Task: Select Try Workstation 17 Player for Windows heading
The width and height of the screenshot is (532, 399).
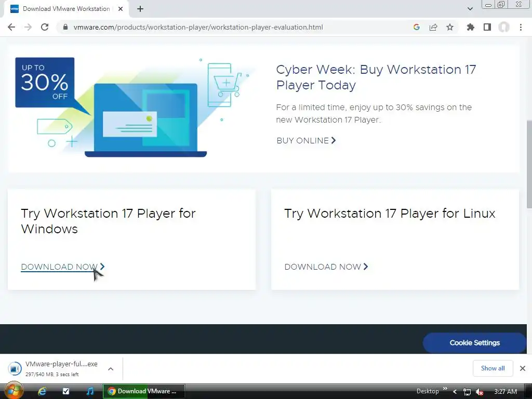Action: click(x=108, y=221)
